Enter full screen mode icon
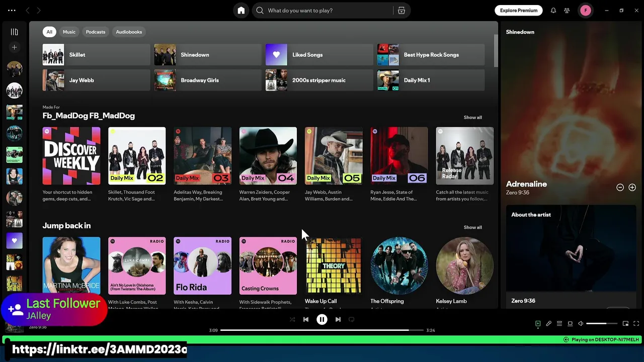 (636, 324)
